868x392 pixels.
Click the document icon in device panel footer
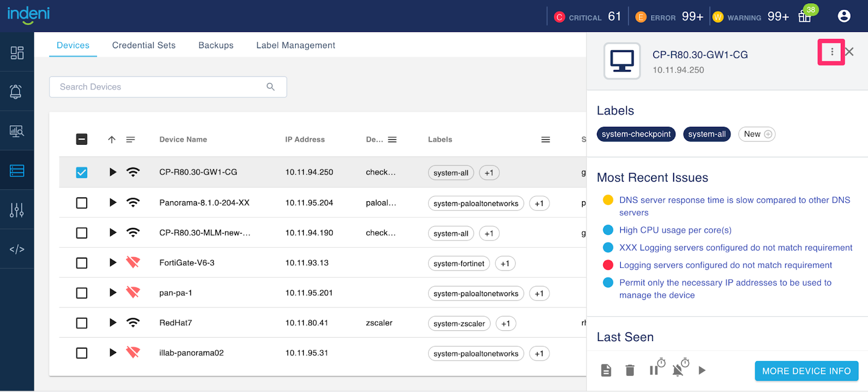[x=607, y=370]
